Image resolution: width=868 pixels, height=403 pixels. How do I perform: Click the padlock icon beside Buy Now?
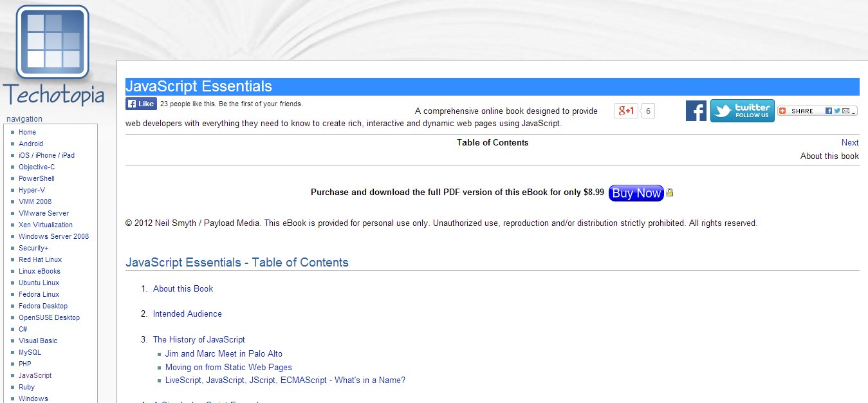point(670,192)
